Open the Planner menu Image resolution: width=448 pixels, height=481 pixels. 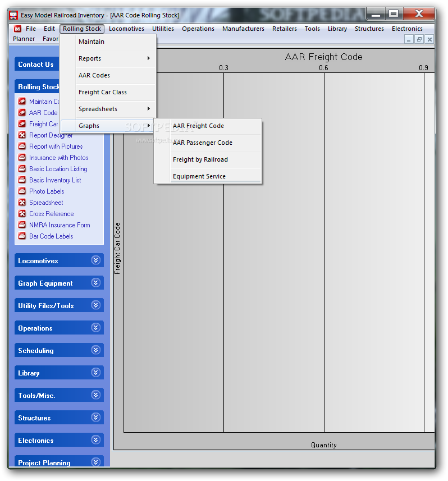pyautogui.click(x=24, y=39)
